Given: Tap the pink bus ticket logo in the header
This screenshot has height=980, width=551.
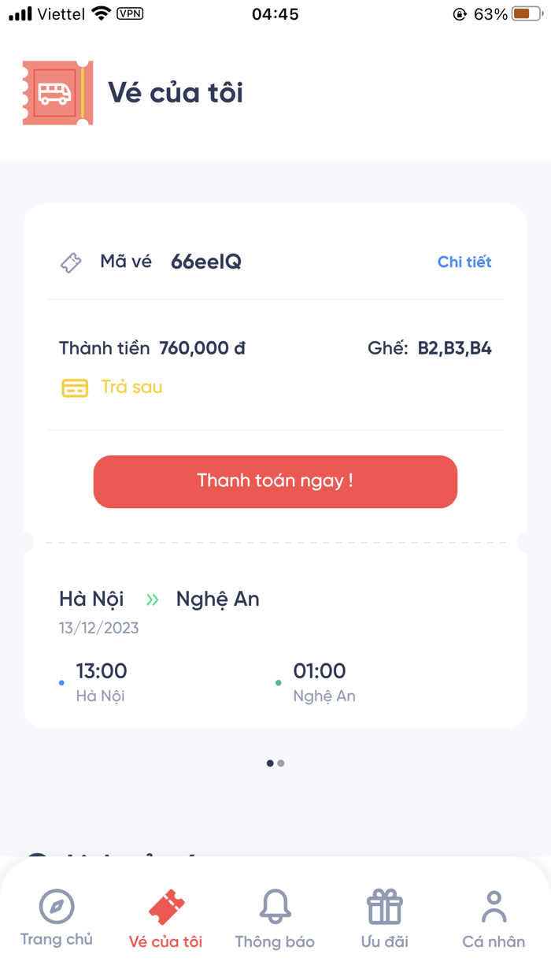Looking at the screenshot, I should [x=57, y=92].
